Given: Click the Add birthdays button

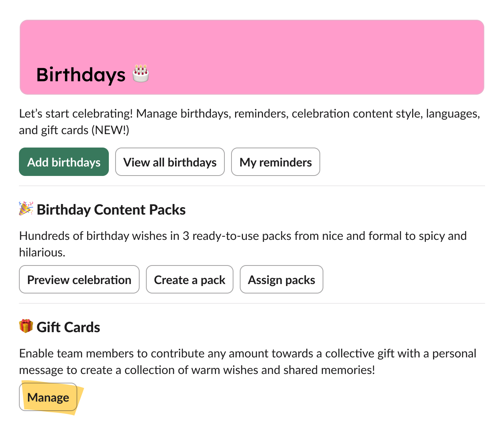Looking at the screenshot, I should (63, 162).
